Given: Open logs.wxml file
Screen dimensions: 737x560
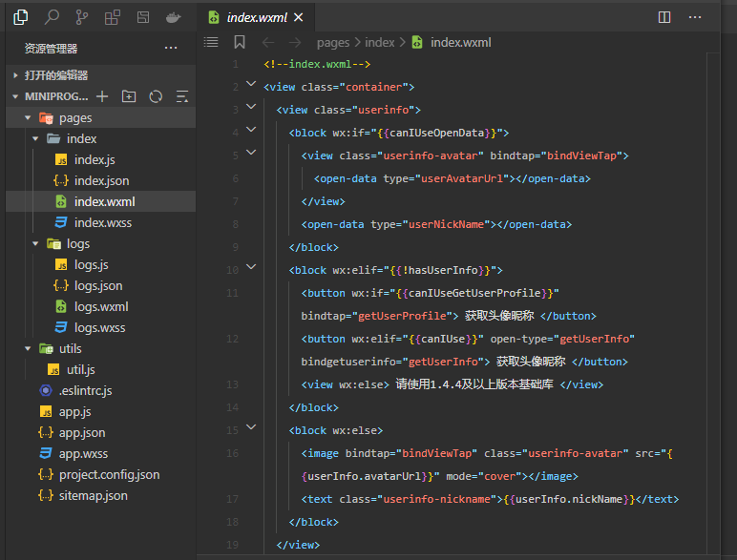Looking at the screenshot, I should coord(100,307).
